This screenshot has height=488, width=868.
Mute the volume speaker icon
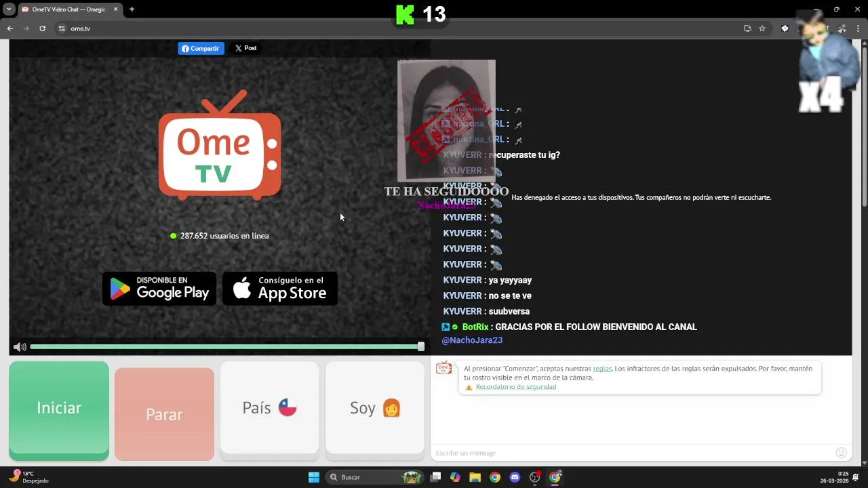coord(20,347)
